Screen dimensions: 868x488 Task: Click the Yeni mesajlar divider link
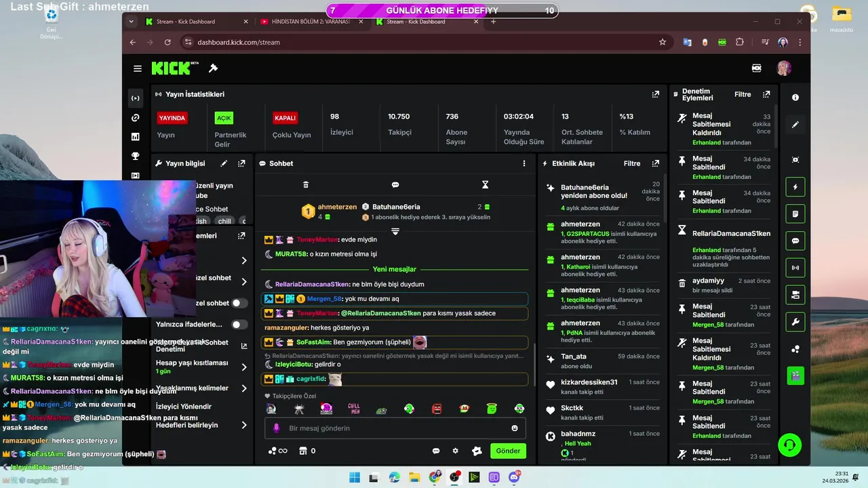395,269
